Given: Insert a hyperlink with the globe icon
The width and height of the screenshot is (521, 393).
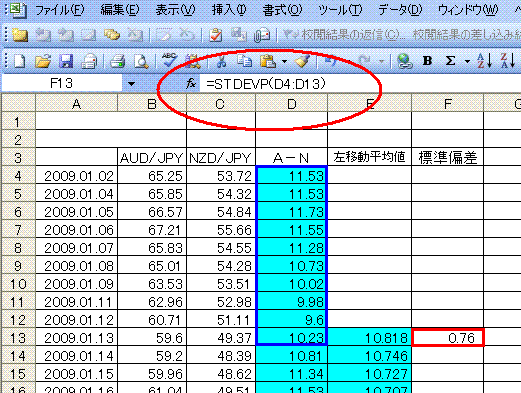Looking at the screenshot, I should (x=404, y=61).
